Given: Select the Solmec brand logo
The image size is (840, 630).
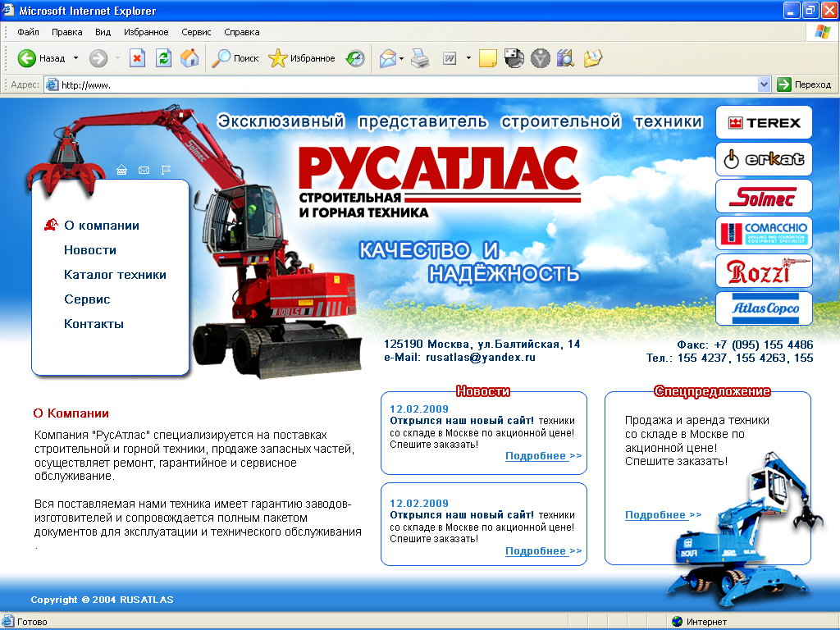Looking at the screenshot, I should (764, 196).
